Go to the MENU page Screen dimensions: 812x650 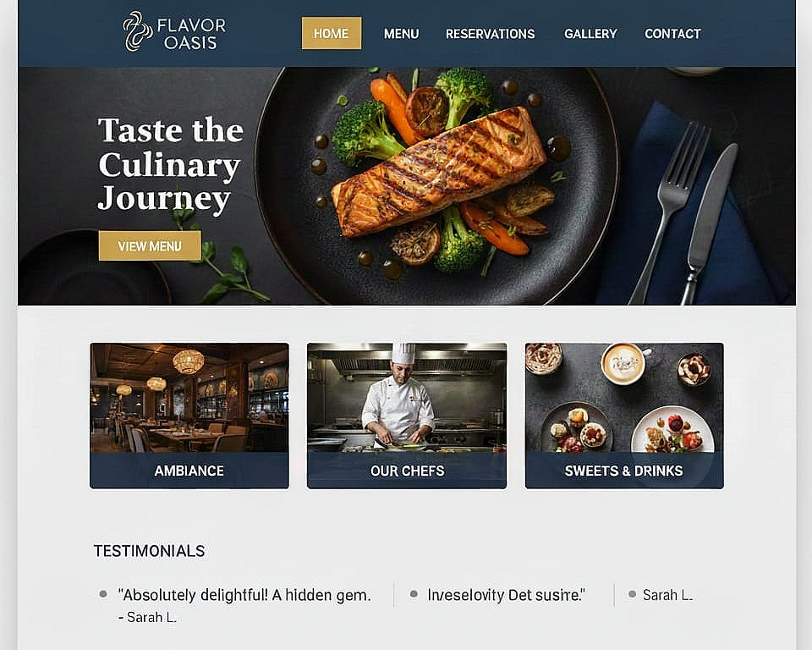click(x=401, y=34)
